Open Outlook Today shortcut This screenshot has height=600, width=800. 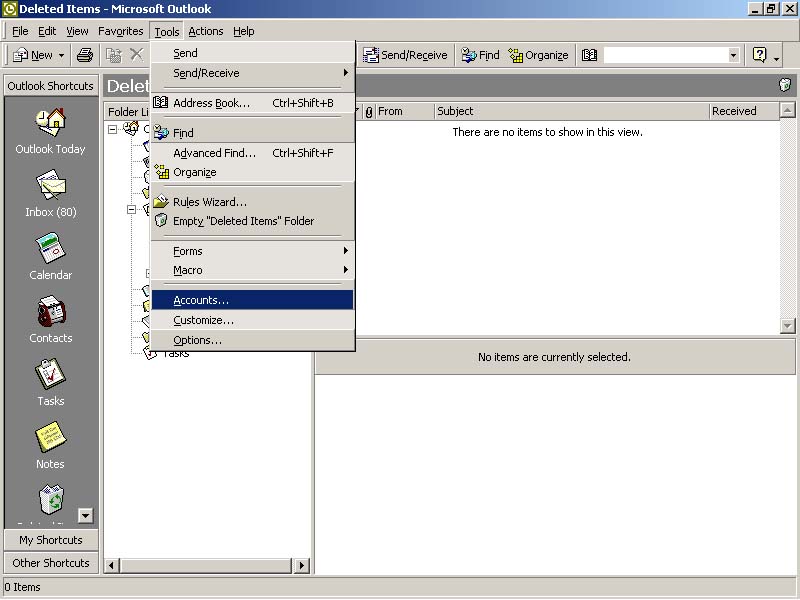(x=50, y=131)
